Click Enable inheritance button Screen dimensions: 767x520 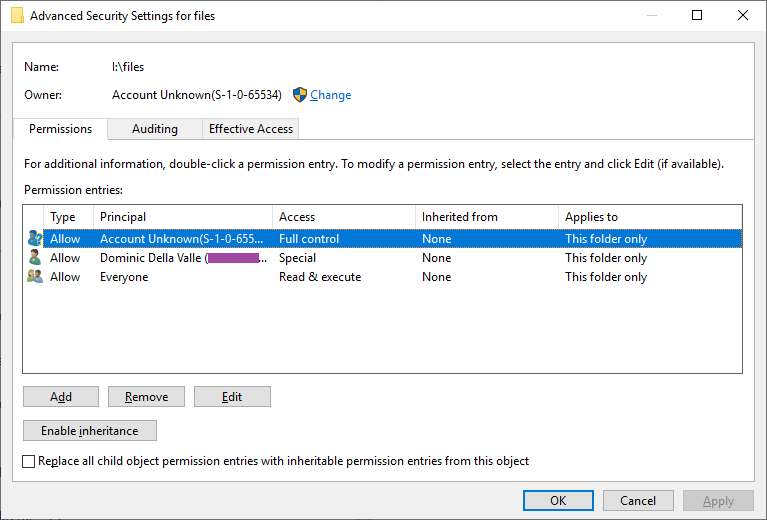pyautogui.click(x=90, y=430)
